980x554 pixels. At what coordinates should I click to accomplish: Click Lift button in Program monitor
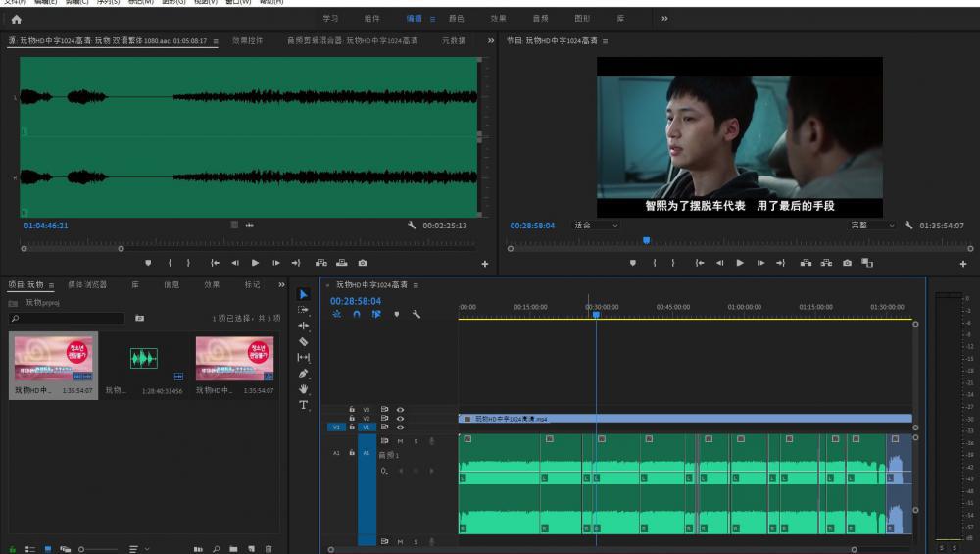point(807,263)
